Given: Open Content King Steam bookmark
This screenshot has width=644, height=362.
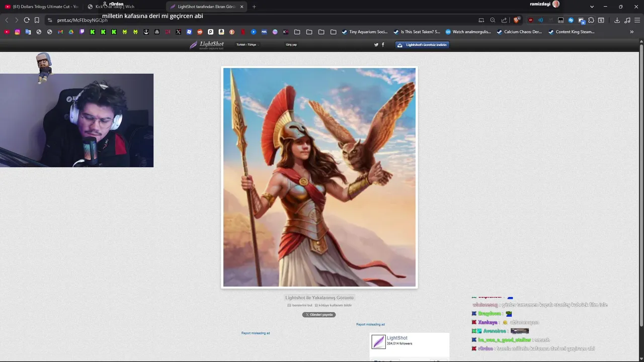Looking at the screenshot, I should (x=572, y=32).
